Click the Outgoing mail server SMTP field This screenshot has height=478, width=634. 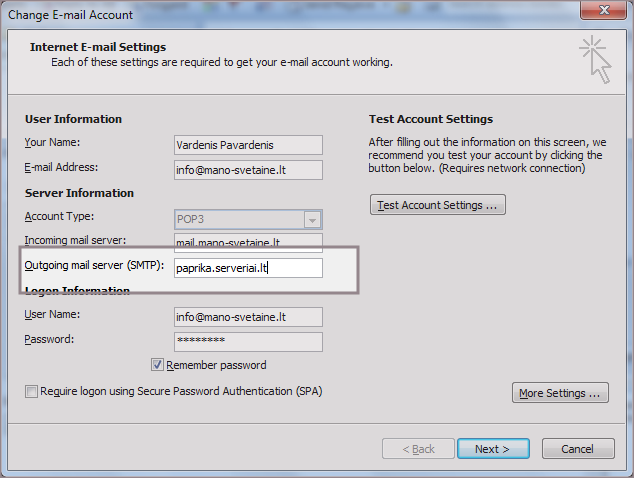247,268
